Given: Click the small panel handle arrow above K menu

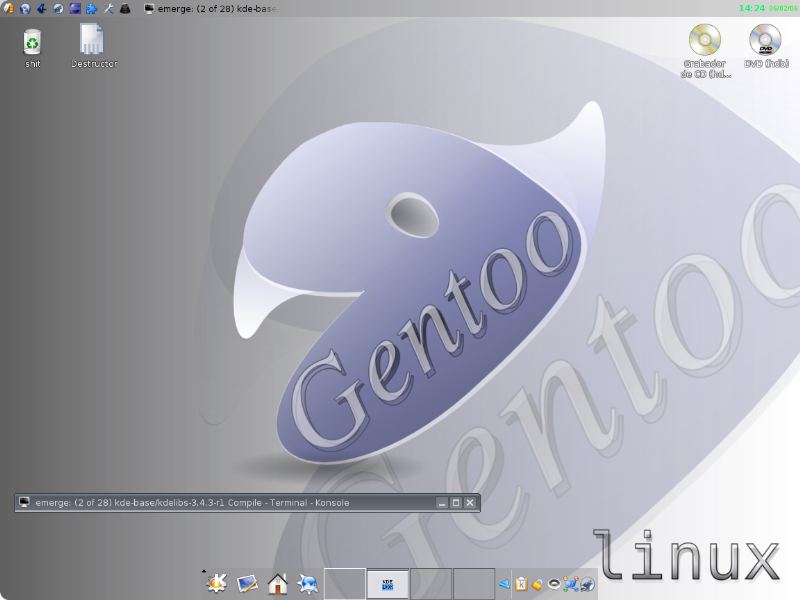Looking at the screenshot, I should [x=204, y=571].
